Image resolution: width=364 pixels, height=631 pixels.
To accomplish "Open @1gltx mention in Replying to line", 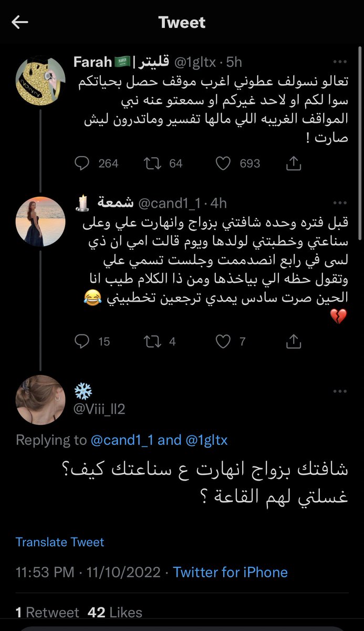I will (206, 440).
